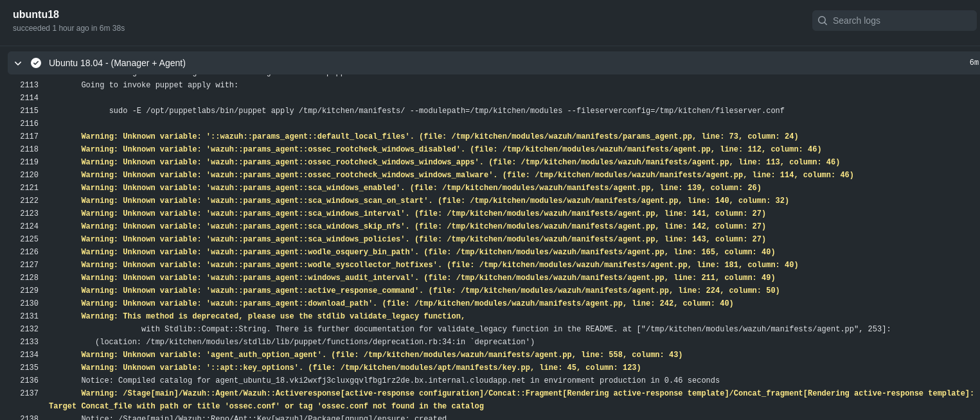Click warning about ossec_rootcheck_windows_windows_malware
This screenshot has height=420, width=980.
click(467, 175)
